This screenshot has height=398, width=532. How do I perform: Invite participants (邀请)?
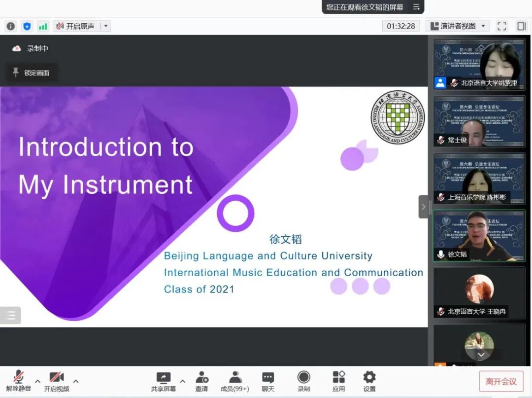pyautogui.click(x=201, y=381)
